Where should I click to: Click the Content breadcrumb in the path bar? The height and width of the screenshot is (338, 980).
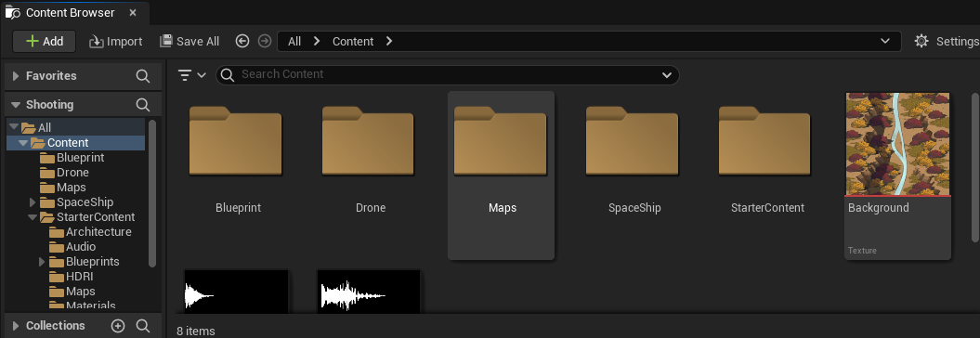click(353, 41)
